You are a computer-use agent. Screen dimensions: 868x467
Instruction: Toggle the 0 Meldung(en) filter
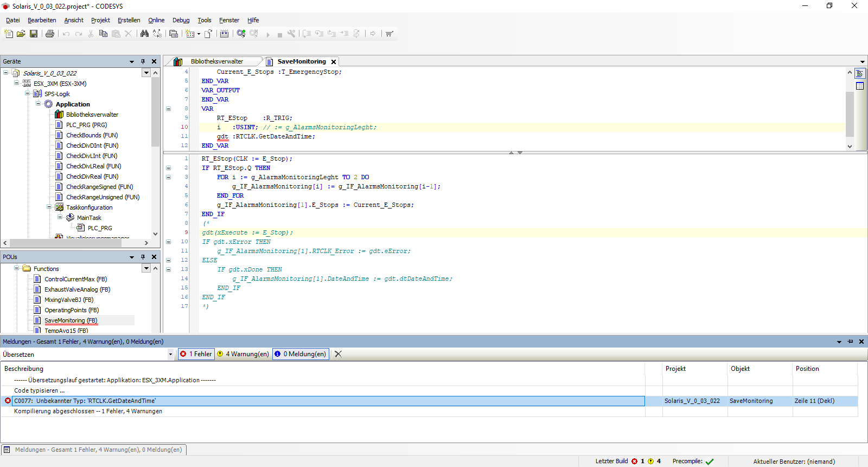tap(301, 354)
